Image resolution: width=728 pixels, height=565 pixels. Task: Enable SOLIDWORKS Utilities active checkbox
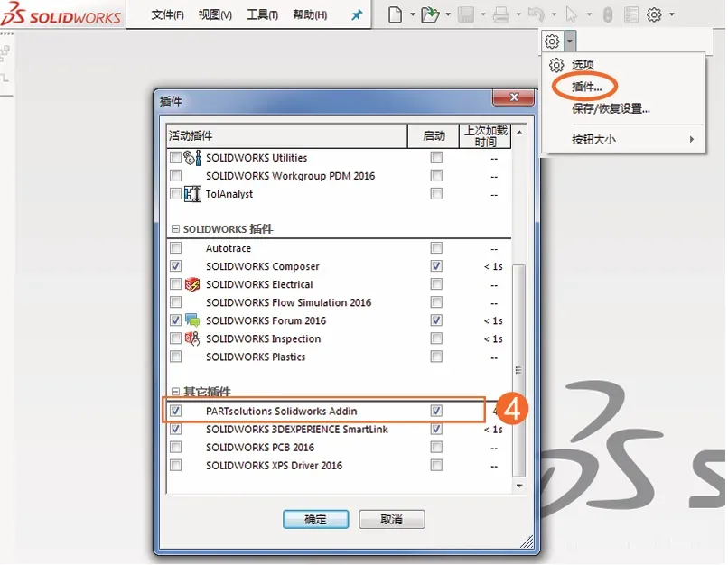click(x=175, y=158)
